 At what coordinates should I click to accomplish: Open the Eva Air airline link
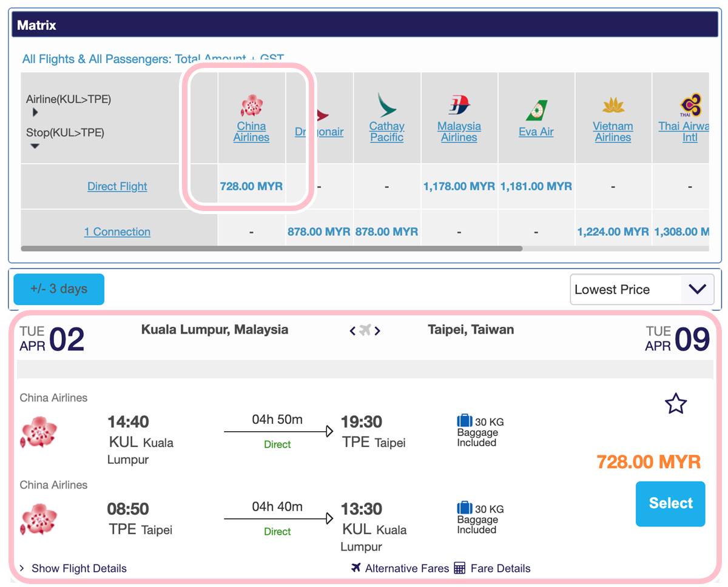[x=536, y=132]
